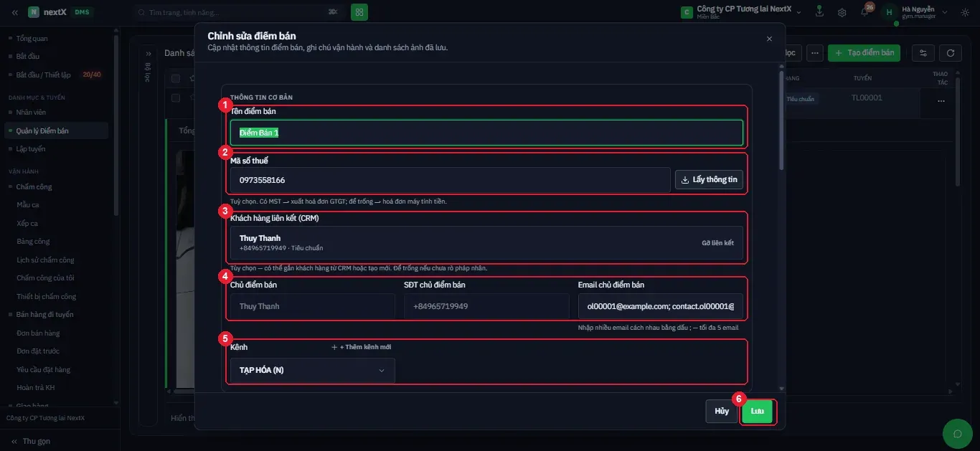Image resolution: width=980 pixels, height=451 pixels.
Task: Click the green chat bubble button
Action: [956, 433]
